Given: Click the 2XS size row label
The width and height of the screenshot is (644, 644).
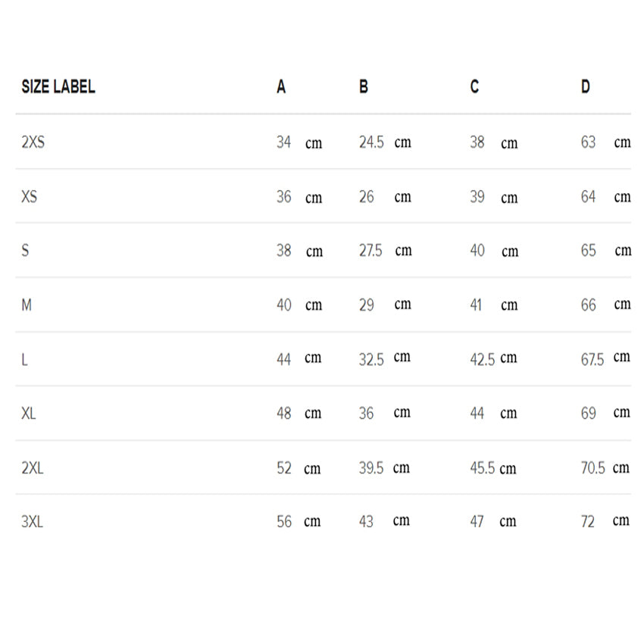Looking at the screenshot, I should [33, 142].
